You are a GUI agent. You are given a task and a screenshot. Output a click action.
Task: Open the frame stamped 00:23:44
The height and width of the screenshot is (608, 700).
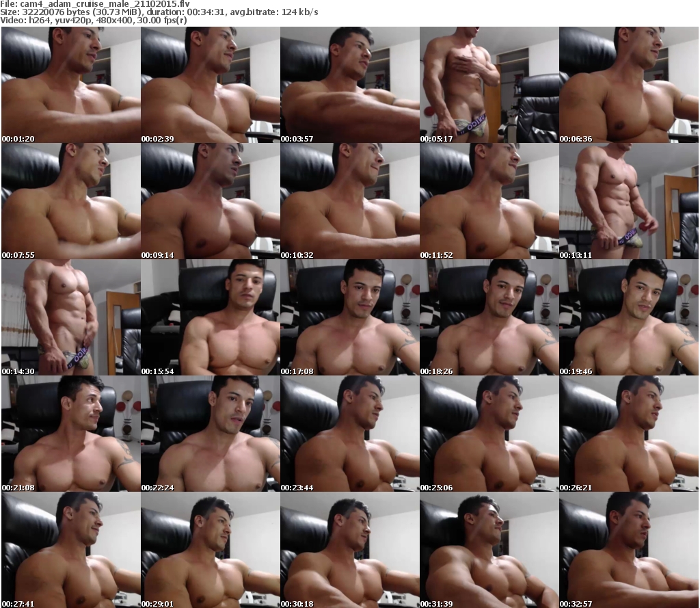tap(349, 434)
